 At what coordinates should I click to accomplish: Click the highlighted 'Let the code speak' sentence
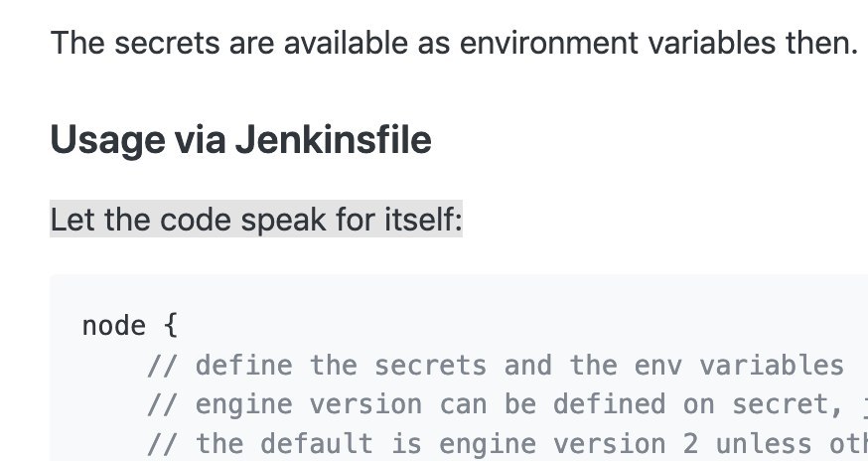point(256,220)
